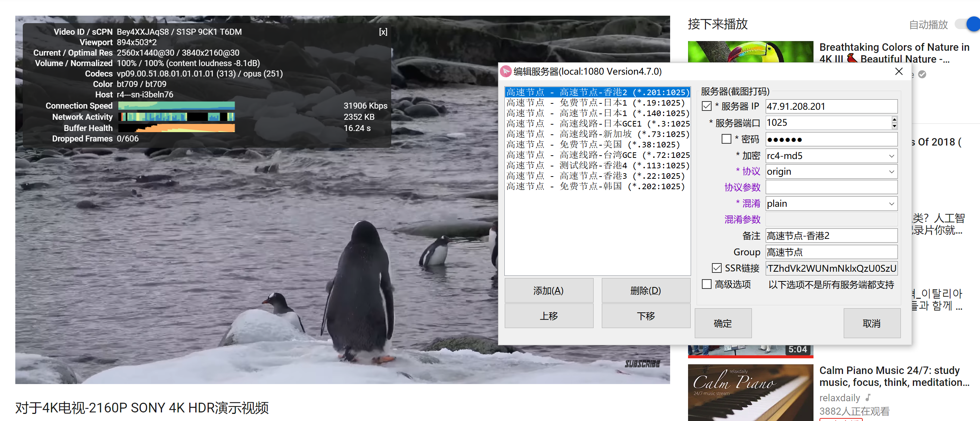Uncheck the SSR链接 checkbox
The width and height of the screenshot is (980, 421).
pyautogui.click(x=716, y=268)
